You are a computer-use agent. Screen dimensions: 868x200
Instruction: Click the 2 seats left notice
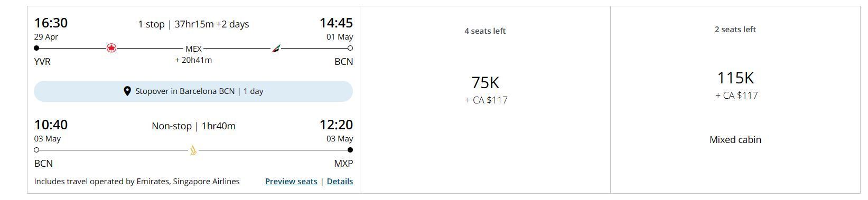[x=735, y=30]
